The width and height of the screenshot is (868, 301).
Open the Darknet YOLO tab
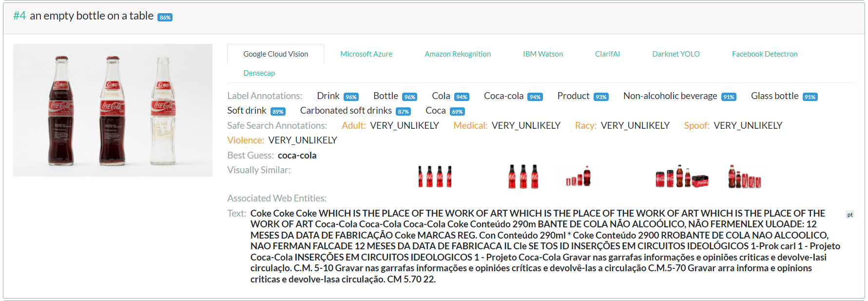point(676,54)
